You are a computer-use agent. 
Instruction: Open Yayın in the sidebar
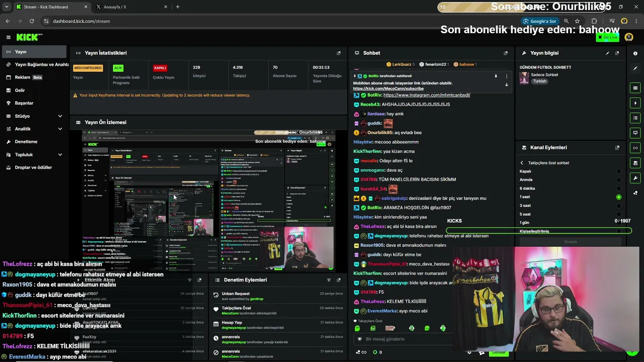click(x=34, y=52)
